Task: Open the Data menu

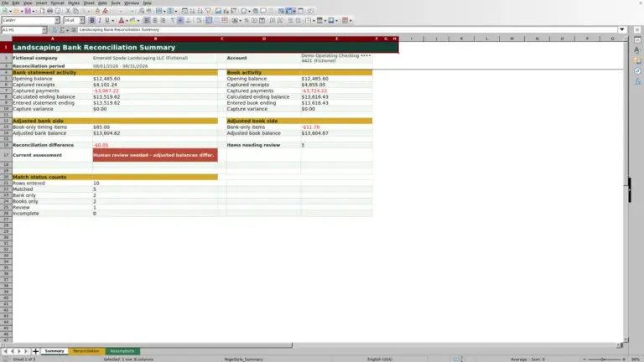Action: click(102, 3)
